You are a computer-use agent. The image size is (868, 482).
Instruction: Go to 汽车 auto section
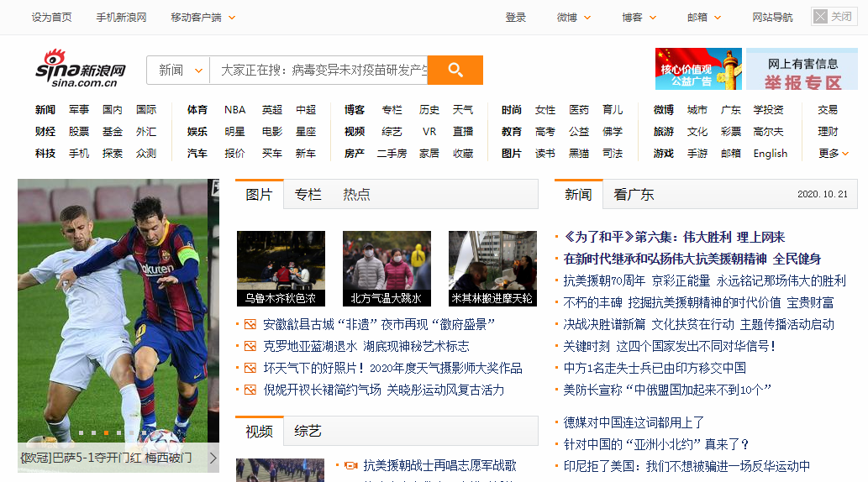click(x=197, y=154)
